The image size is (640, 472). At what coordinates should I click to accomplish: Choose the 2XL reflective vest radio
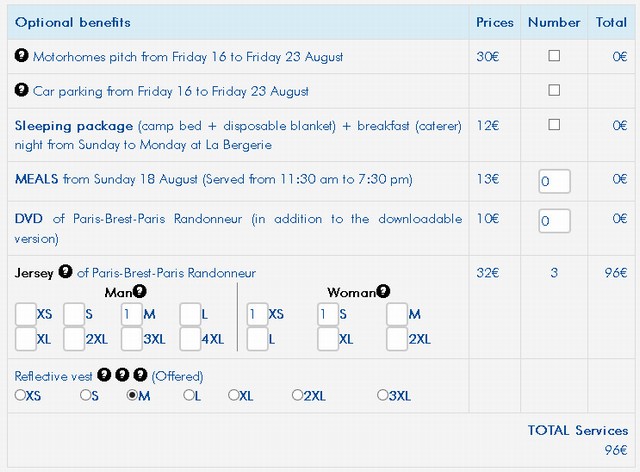coord(297,395)
